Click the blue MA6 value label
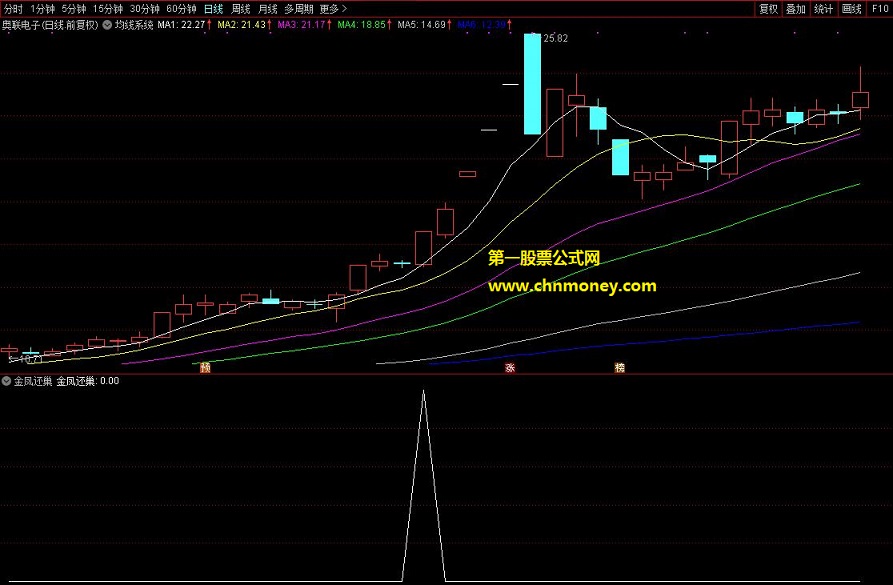This screenshot has height=585, width=893. coord(482,25)
